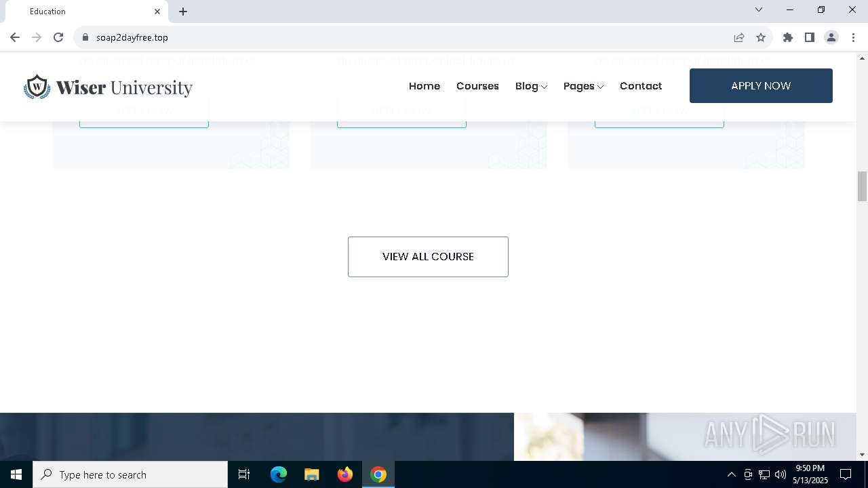Launch Firefox from the taskbar
Screen dimensions: 868x488
[x=345, y=474]
